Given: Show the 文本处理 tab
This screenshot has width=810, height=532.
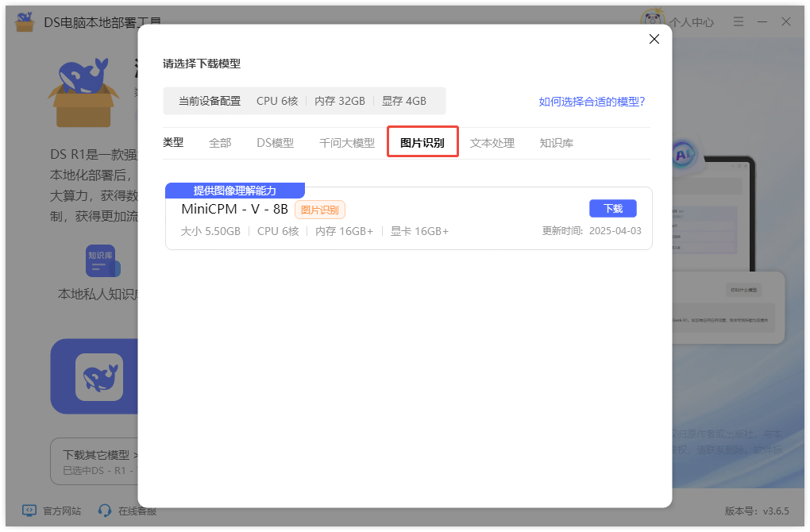Looking at the screenshot, I should click(x=492, y=143).
